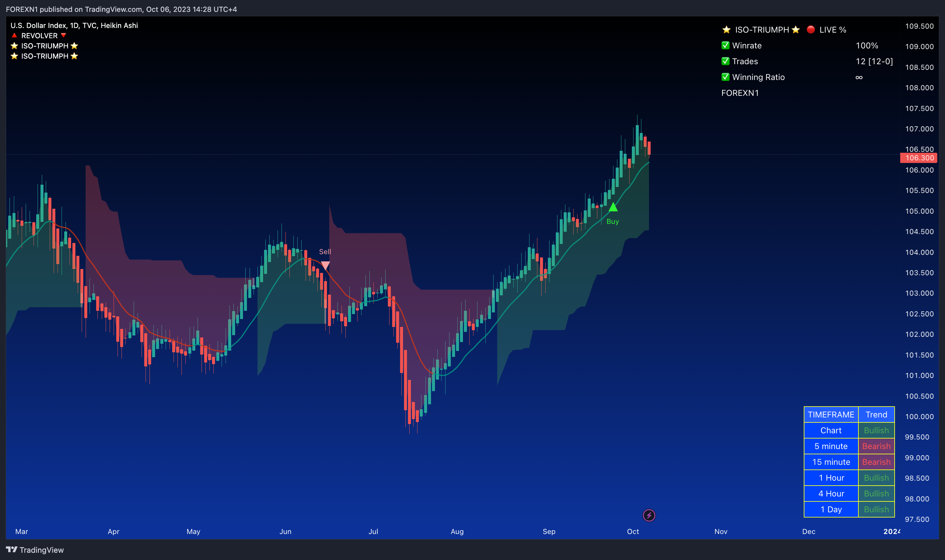This screenshot has width=945, height=560.
Task: Click the Winrate 100% value
Action: pos(867,45)
